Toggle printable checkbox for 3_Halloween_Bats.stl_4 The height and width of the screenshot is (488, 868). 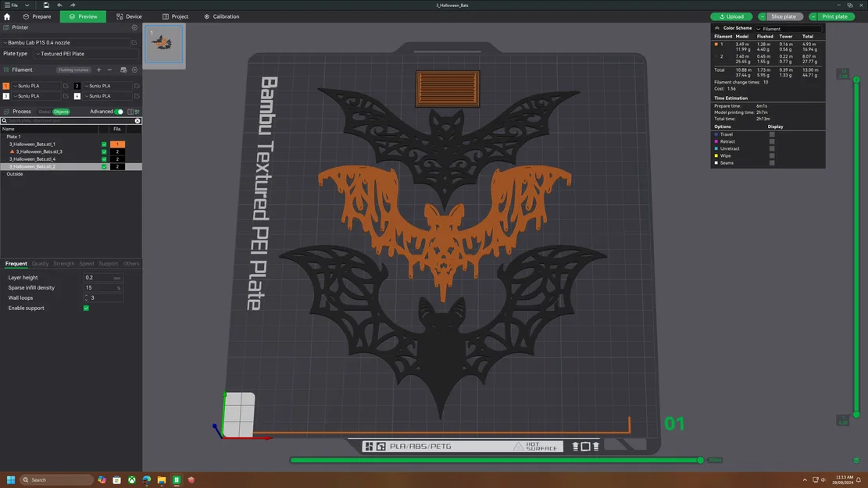point(104,159)
